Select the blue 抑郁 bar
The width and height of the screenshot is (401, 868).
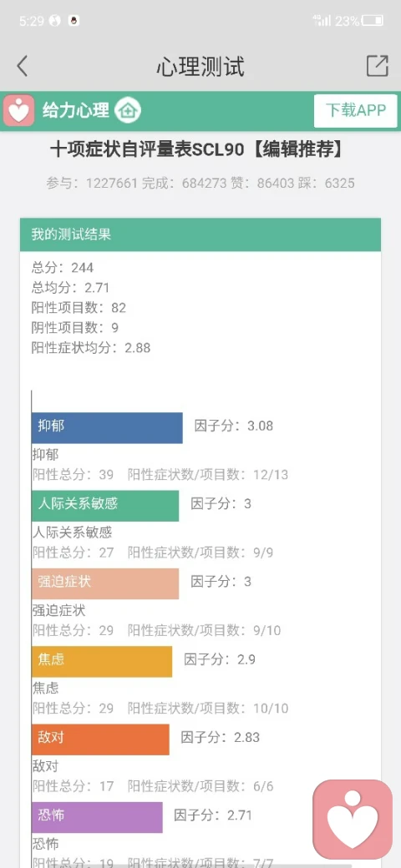pos(107,427)
